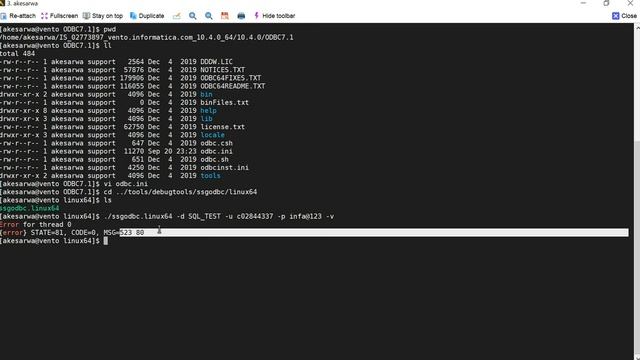Click the 'total 484' output line
The width and height of the screenshot is (640, 360).
(18, 53)
